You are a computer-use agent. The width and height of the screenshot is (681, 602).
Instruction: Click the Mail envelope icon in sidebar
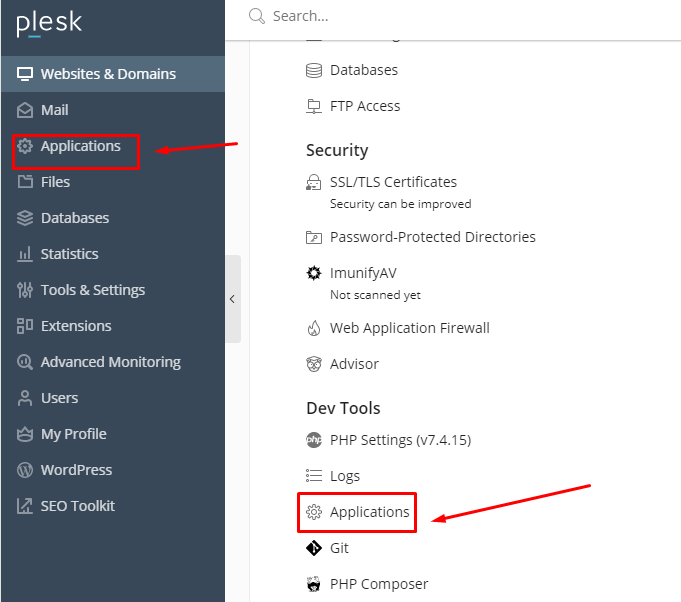(x=25, y=110)
